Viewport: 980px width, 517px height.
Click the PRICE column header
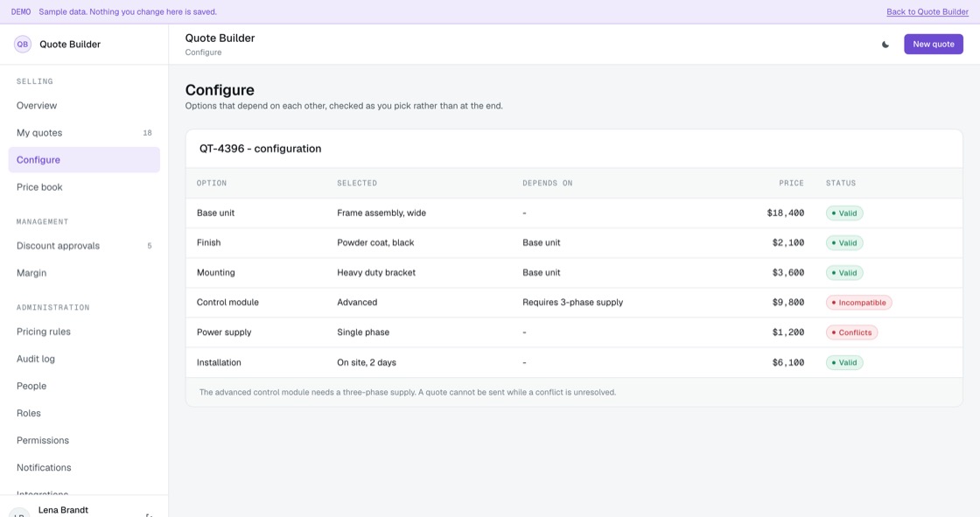[x=791, y=183]
